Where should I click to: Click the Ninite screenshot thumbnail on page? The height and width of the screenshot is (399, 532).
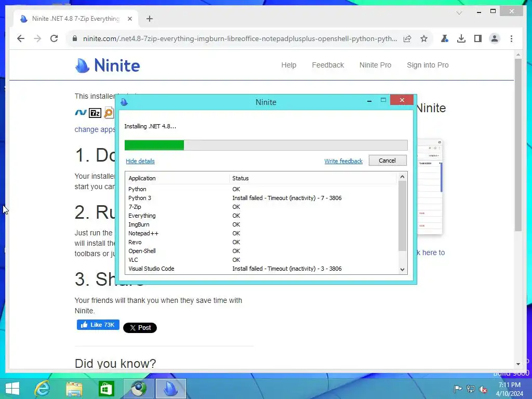(430, 187)
